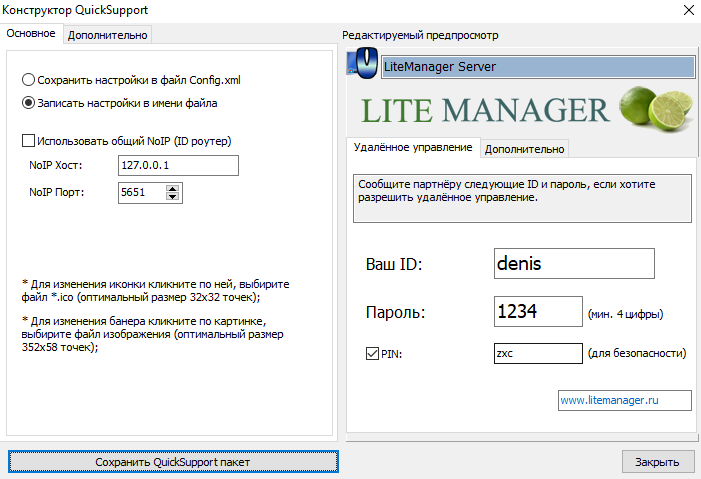Edit the 'LiteManager Server' title field
701x479 pixels.
538,67
